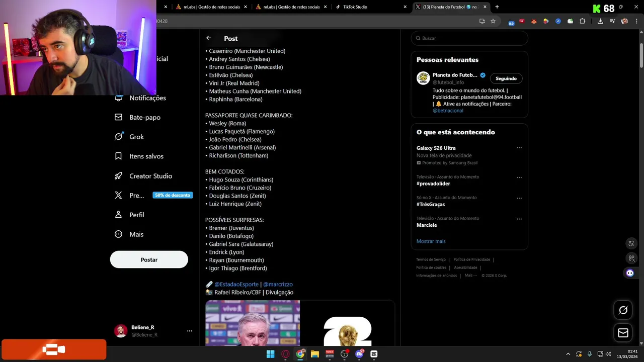Open the Grok floating button

(623, 310)
